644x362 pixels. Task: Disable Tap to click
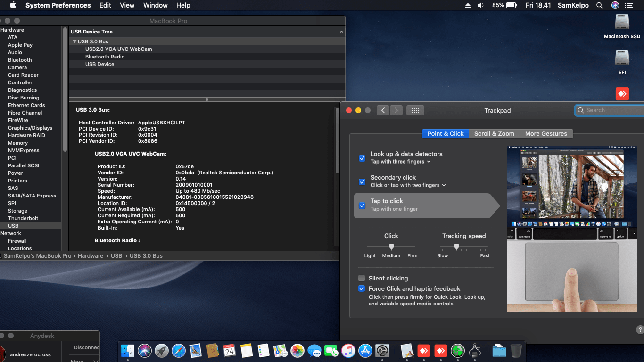362,206
